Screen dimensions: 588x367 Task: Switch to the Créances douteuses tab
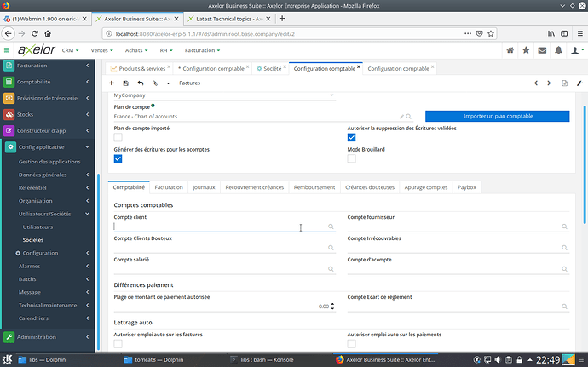[x=370, y=187]
